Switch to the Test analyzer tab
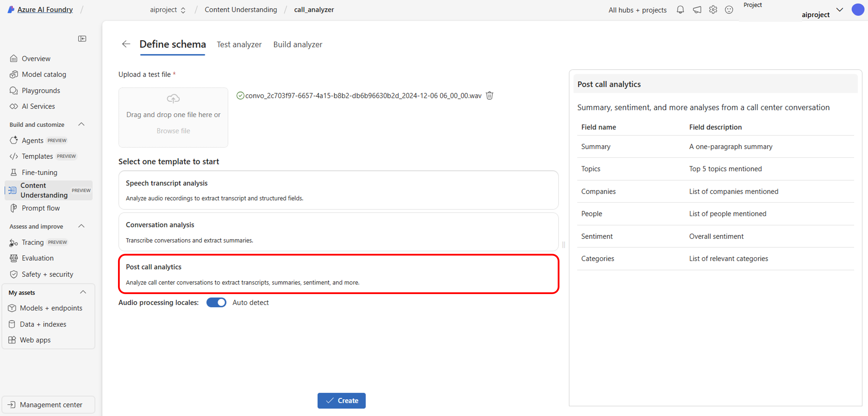Image resolution: width=868 pixels, height=416 pixels. pos(239,44)
